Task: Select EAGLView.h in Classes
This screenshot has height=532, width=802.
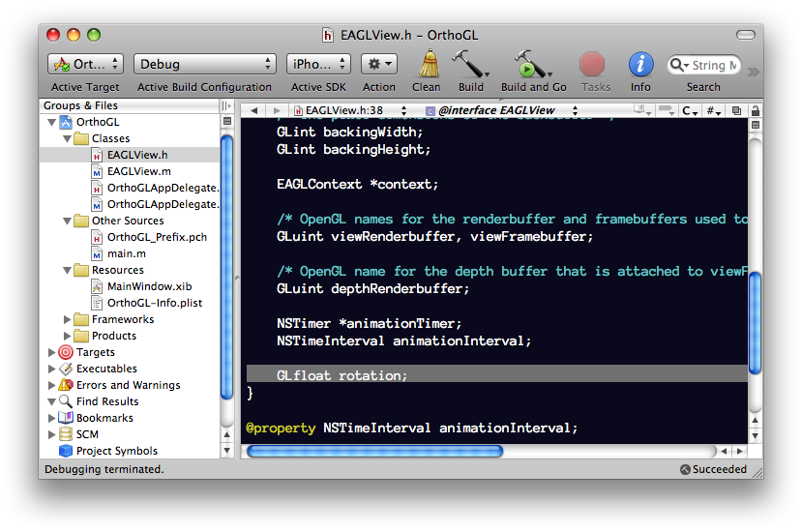Action: pos(130,155)
